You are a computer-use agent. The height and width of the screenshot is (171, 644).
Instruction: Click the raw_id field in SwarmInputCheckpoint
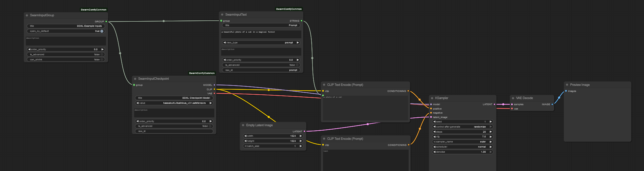174,131
